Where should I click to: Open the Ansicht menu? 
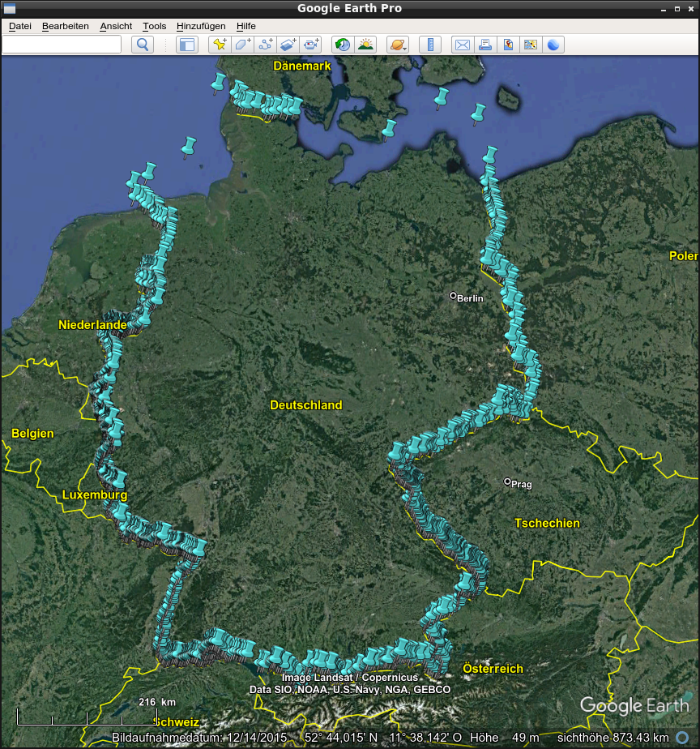[116, 26]
